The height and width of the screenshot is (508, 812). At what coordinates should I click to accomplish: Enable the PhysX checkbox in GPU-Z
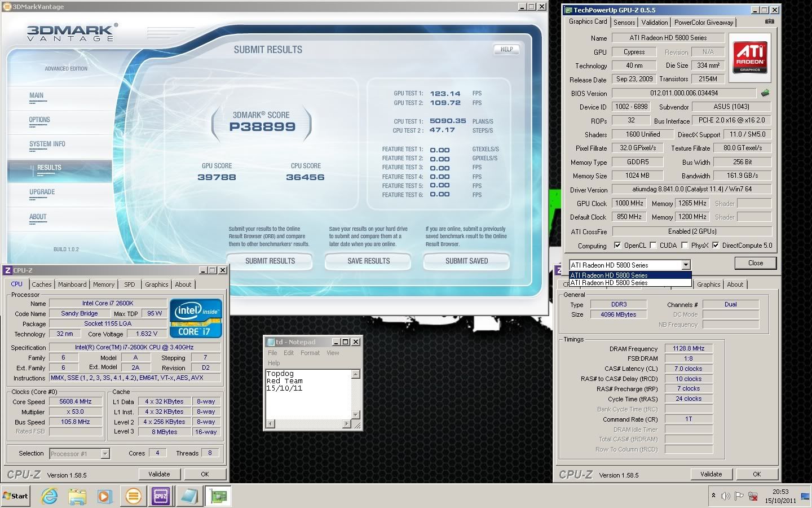pos(685,246)
